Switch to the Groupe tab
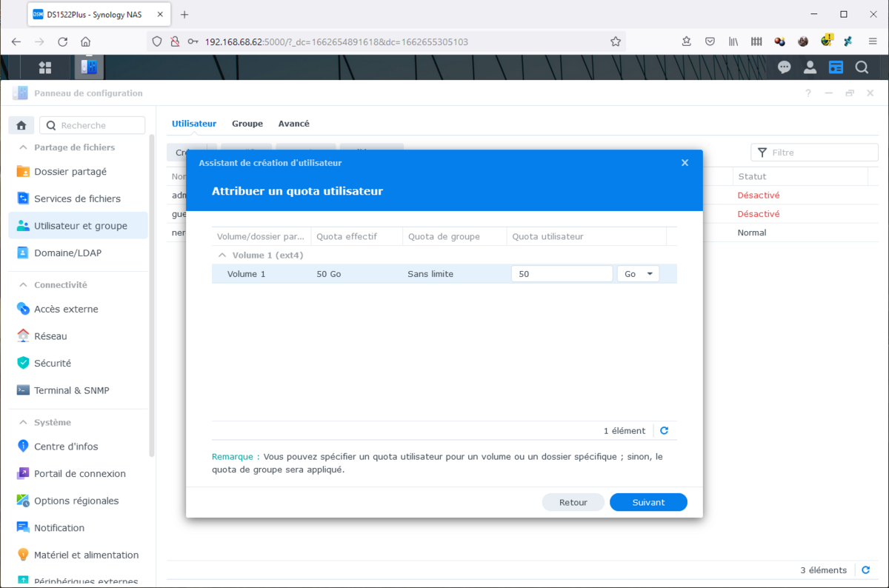The height and width of the screenshot is (588, 889). 247,124
